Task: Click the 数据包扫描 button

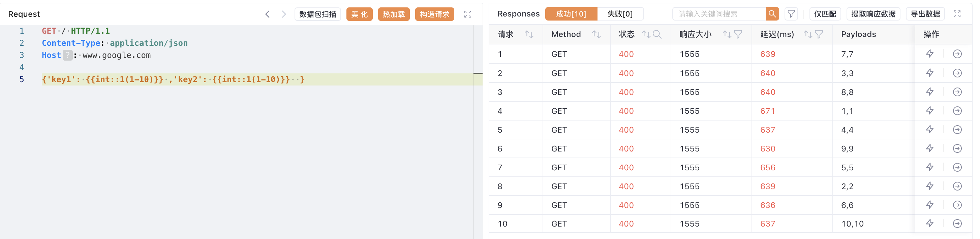Action: (317, 14)
